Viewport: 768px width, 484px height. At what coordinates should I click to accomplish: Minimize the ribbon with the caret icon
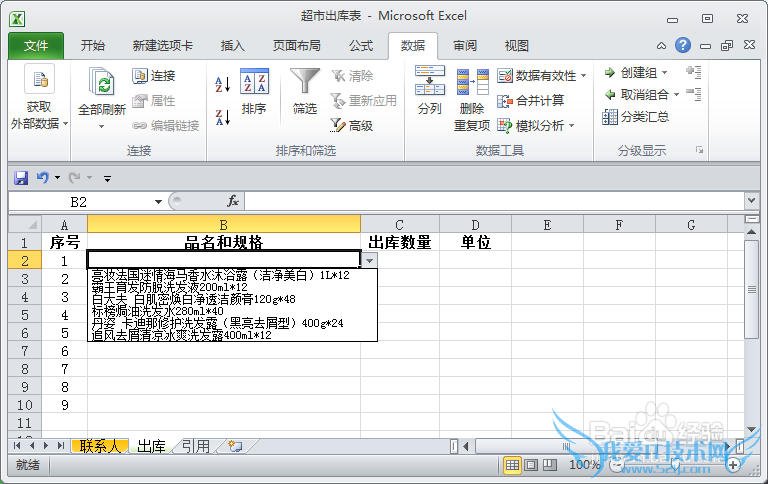661,46
